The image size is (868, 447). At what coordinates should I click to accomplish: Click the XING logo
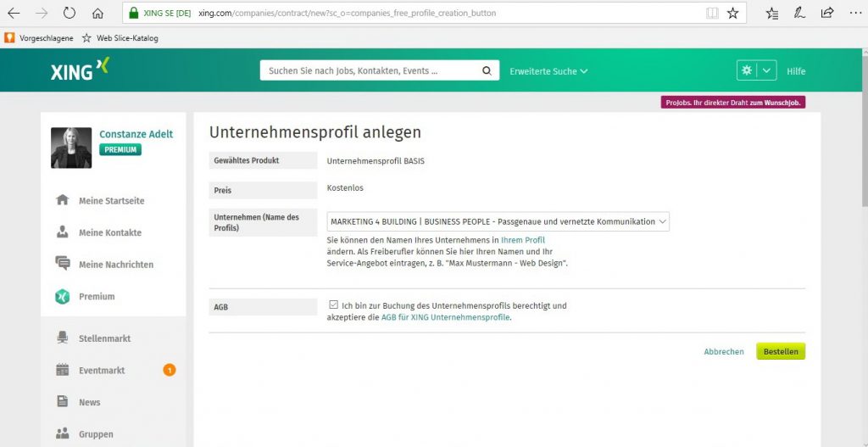pos(80,70)
